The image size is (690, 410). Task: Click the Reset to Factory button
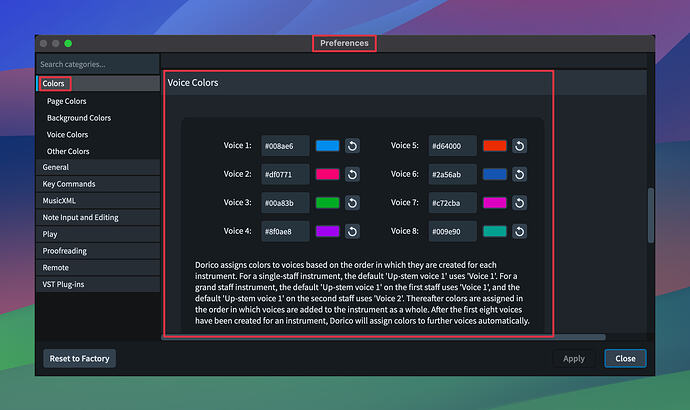coord(80,359)
